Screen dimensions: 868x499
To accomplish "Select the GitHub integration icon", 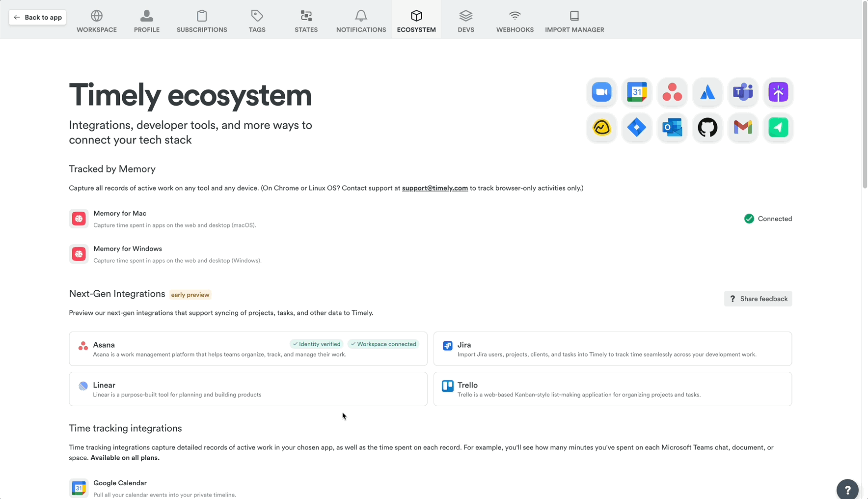I will pyautogui.click(x=707, y=128).
